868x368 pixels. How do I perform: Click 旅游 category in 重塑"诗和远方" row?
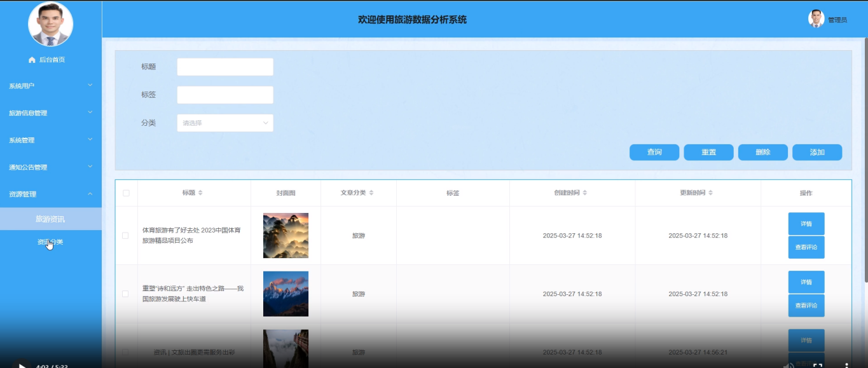coord(359,294)
